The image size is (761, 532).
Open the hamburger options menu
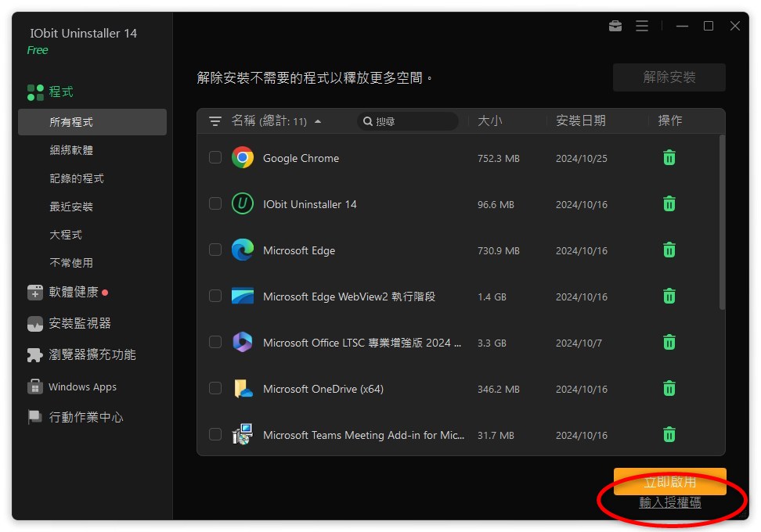pos(642,26)
